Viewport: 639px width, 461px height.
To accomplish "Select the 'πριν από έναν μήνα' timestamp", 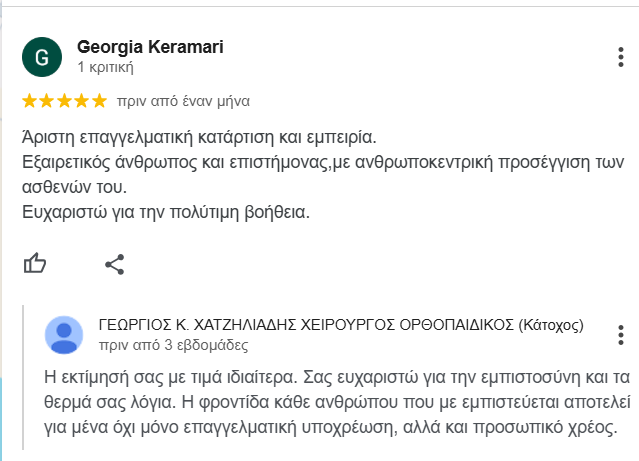I will click(x=183, y=101).
